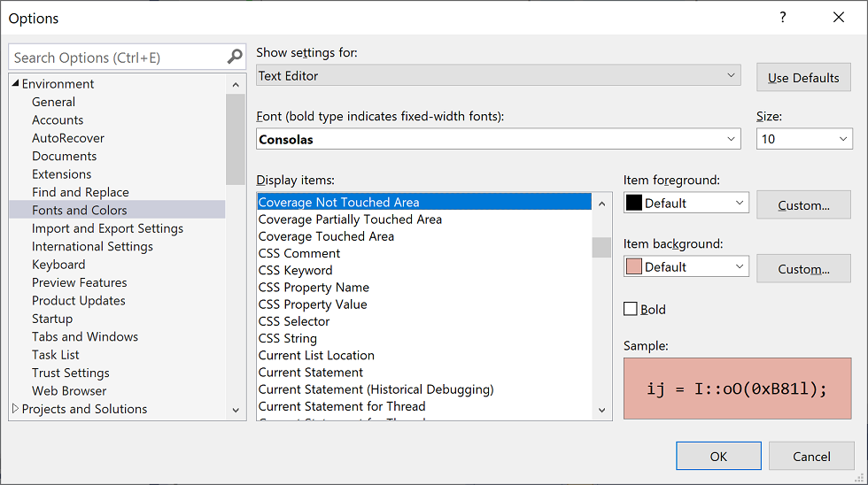Select Keyboard in the options tree

tap(58, 265)
